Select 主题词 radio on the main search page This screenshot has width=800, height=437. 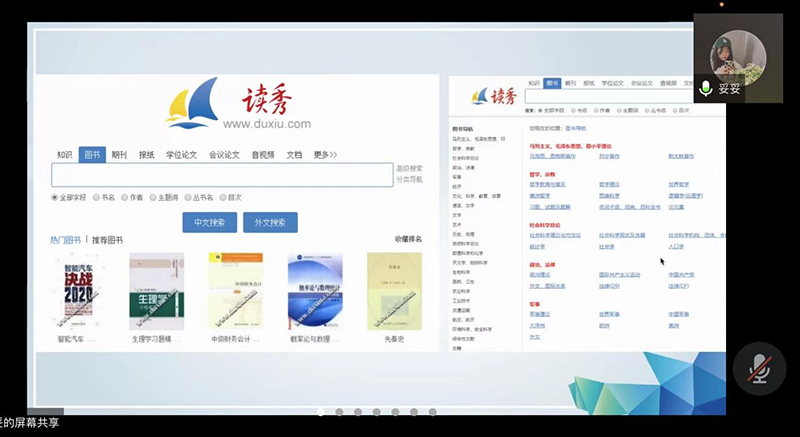point(153,197)
